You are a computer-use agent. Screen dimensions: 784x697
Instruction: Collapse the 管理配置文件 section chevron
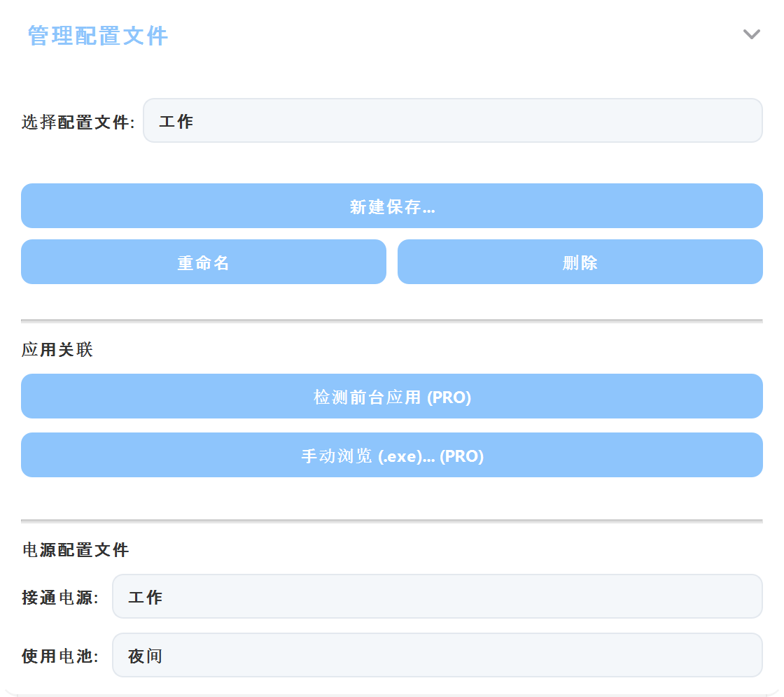tap(751, 34)
